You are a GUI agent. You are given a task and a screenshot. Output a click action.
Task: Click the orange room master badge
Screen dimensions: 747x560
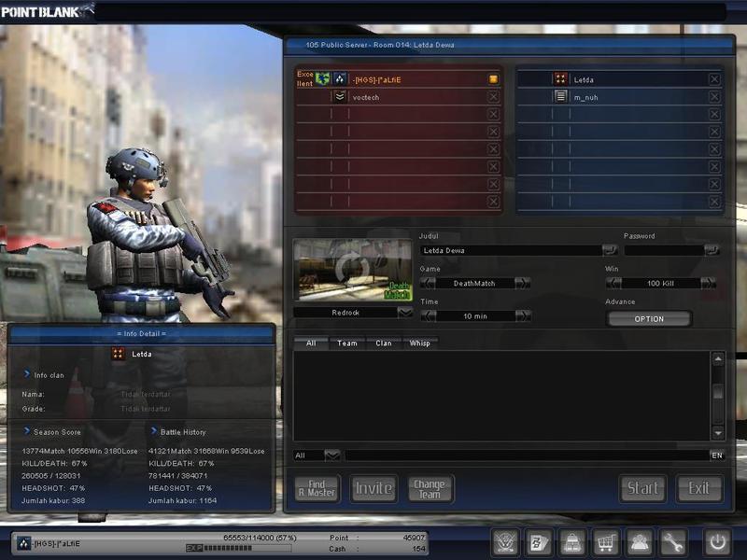pos(494,79)
